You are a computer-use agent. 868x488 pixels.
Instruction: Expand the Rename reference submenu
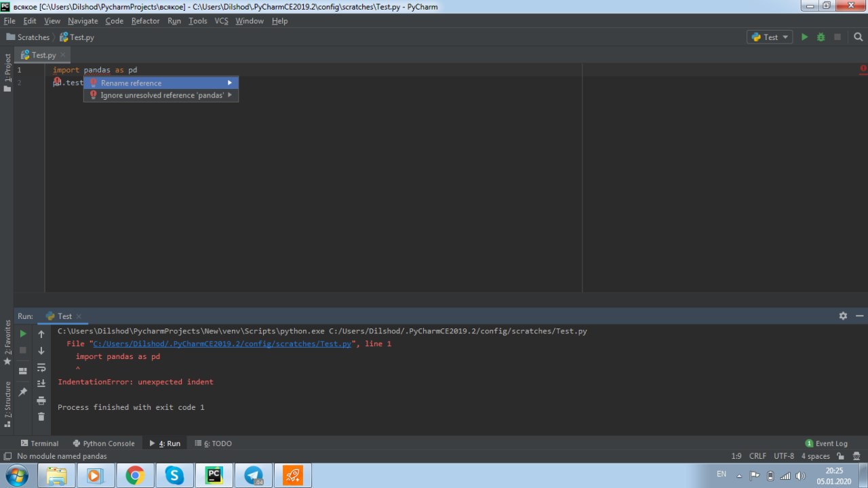pyautogui.click(x=161, y=83)
